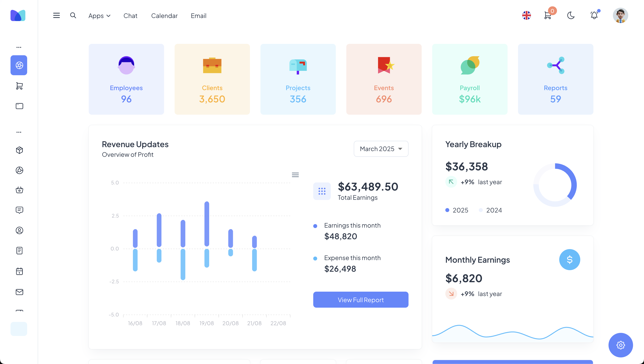Open the March 2025 month dropdown
The height and width of the screenshot is (364, 644).
pyautogui.click(x=381, y=149)
